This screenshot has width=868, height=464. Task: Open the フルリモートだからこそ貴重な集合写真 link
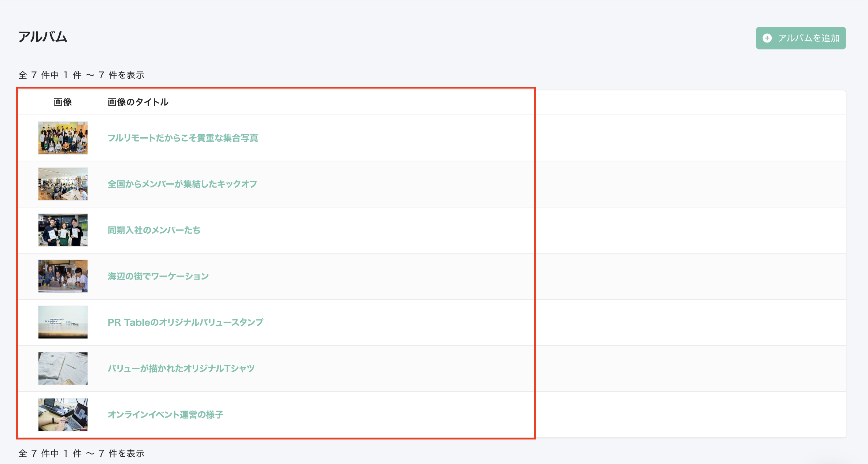[183, 138]
